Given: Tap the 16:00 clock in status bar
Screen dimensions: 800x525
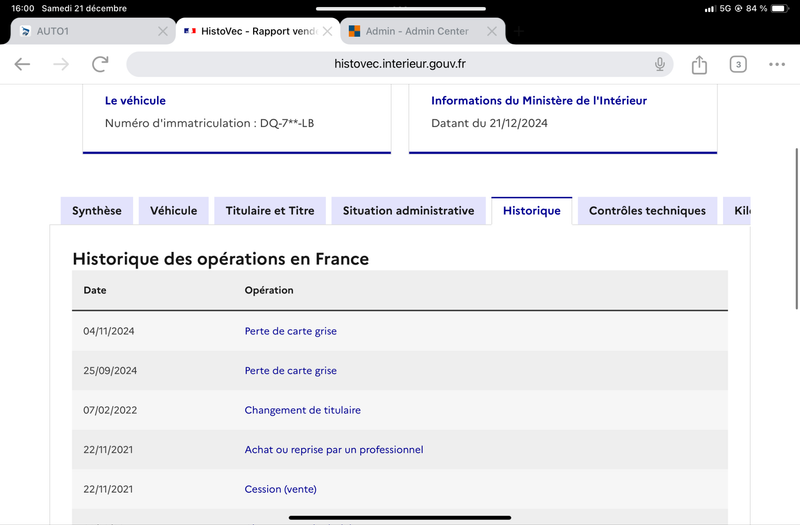Looking at the screenshot, I should point(23,8).
